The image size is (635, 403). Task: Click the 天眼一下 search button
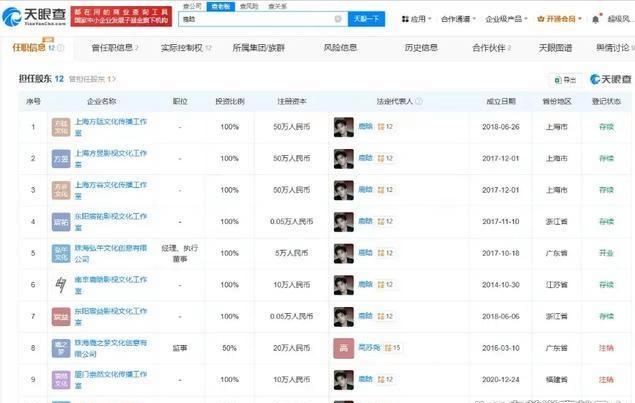[x=367, y=19]
